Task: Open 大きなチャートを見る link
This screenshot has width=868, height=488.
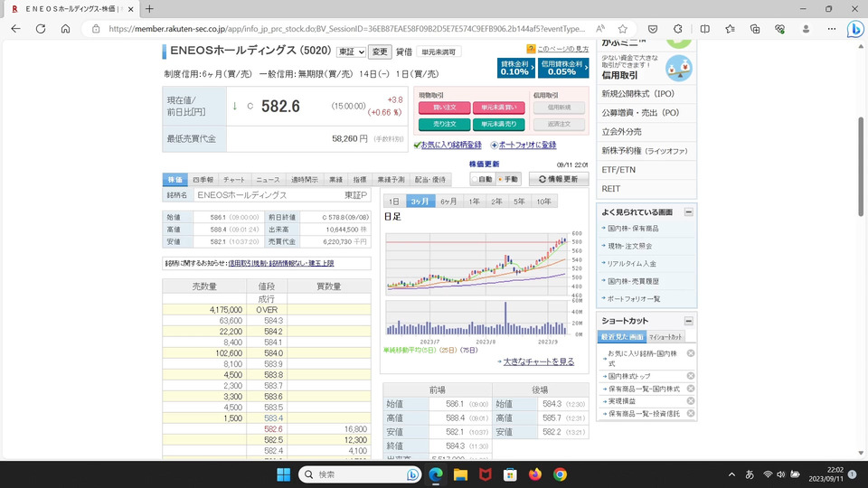Action: [x=539, y=361]
